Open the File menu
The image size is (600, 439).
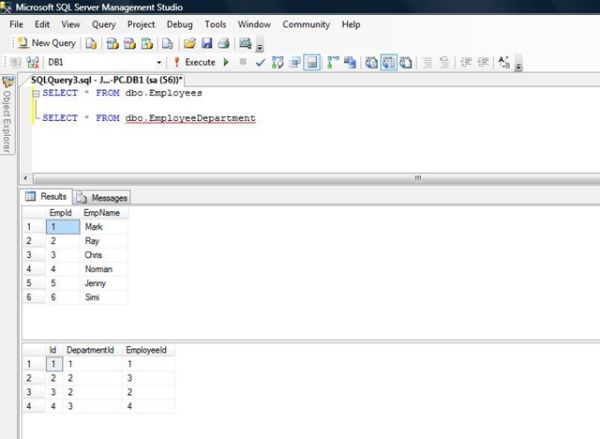(x=16, y=24)
